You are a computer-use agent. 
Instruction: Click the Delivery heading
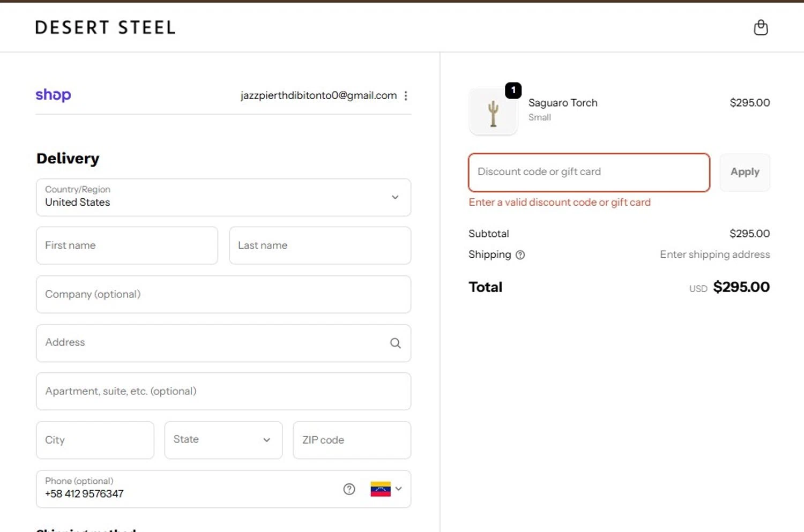68,159
